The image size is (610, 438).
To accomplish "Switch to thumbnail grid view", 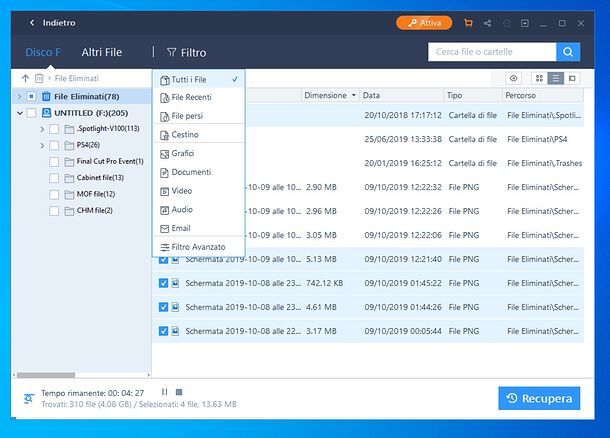I will point(539,78).
